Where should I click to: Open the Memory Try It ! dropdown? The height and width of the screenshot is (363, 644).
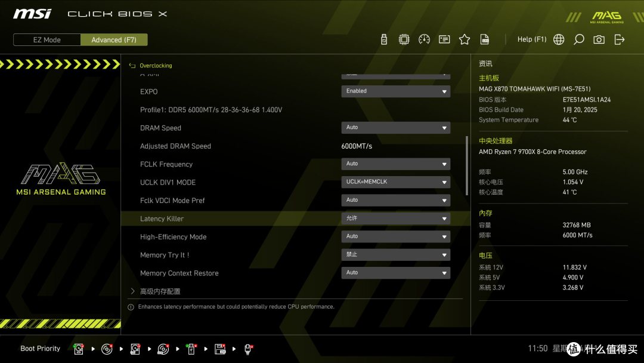click(395, 254)
